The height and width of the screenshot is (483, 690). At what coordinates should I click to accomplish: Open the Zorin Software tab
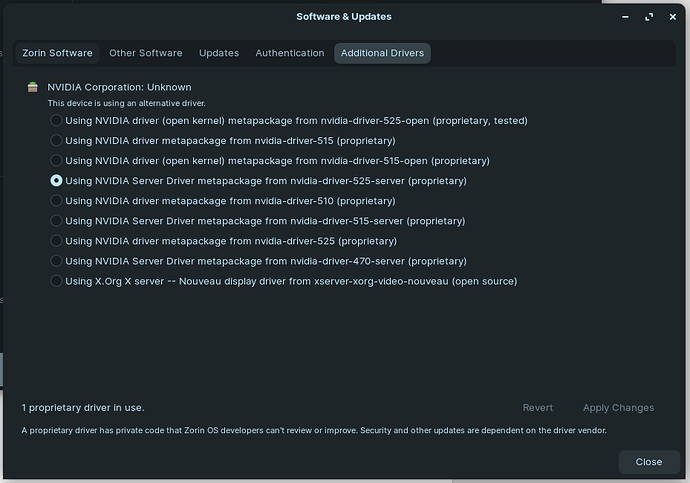(57, 53)
